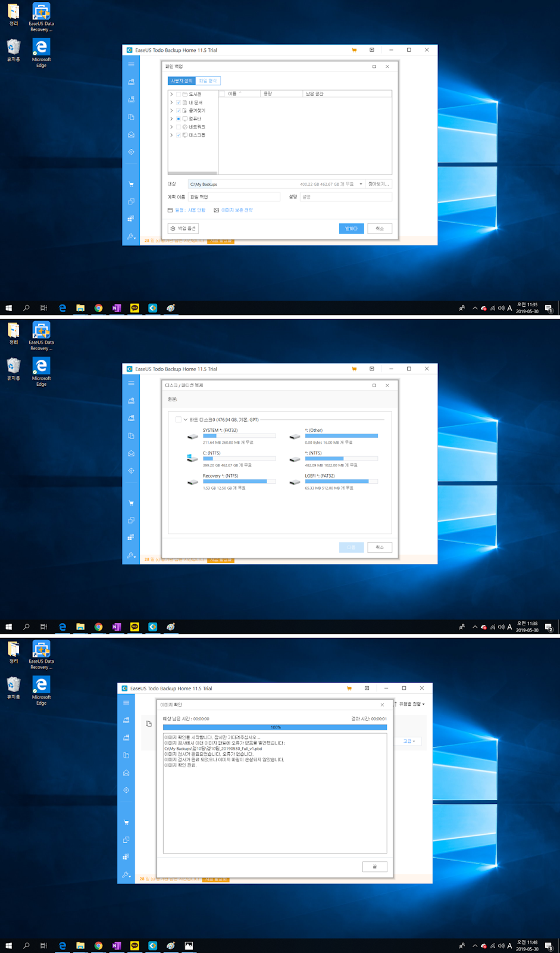The height and width of the screenshot is (953, 560).
Task: Expand the 데스크톱 tree node
Action: click(171, 135)
